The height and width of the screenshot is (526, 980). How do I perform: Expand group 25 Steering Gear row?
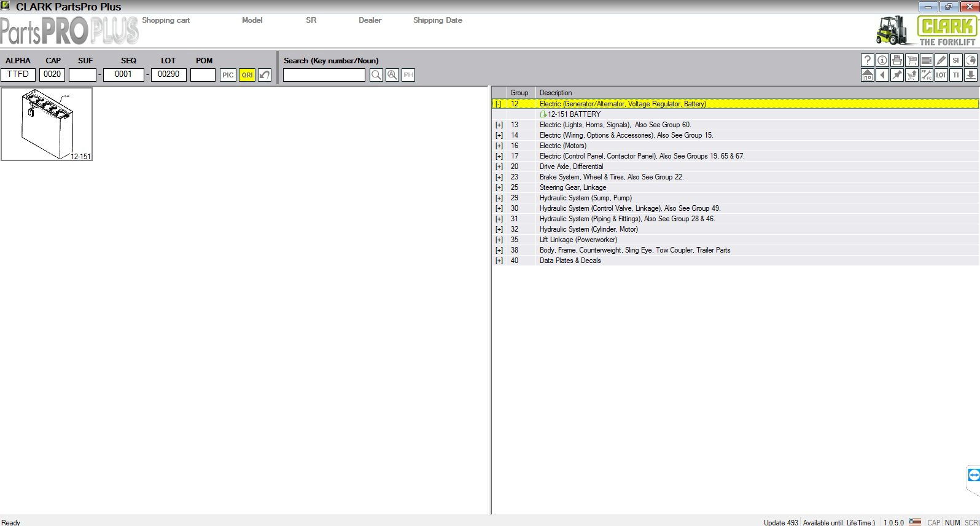[499, 187]
